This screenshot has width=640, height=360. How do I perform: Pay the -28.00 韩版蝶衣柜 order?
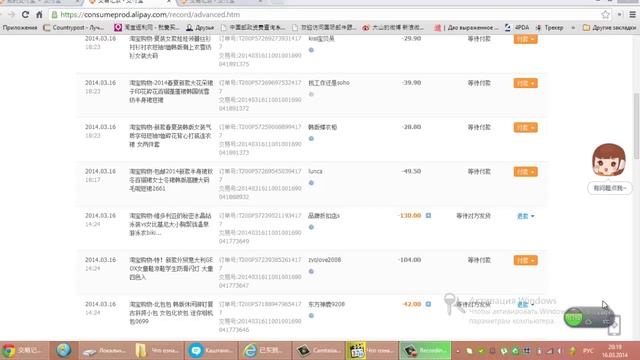pyautogui.click(x=525, y=127)
